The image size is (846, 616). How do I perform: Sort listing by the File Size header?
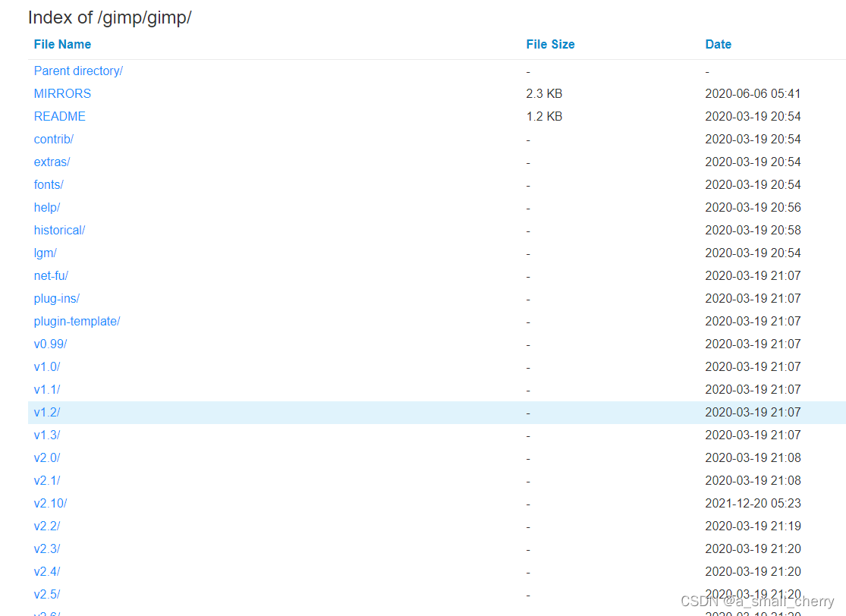pyautogui.click(x=550, y=44)
